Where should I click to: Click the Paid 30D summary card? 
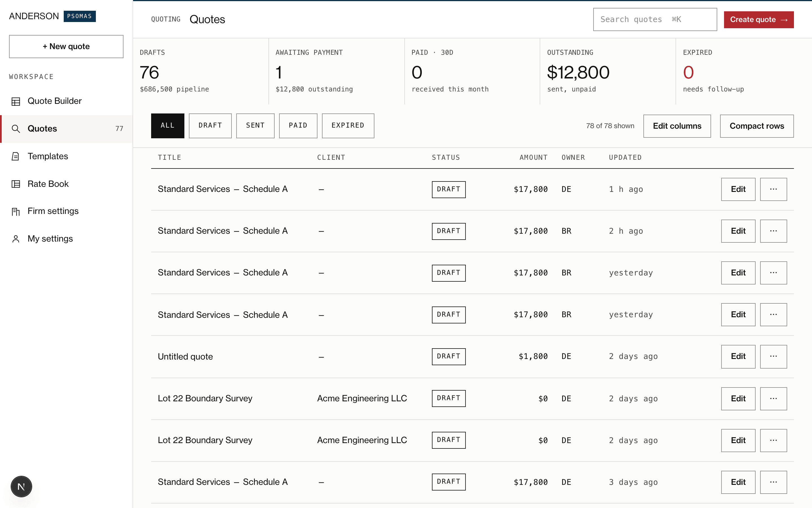point(472,71)
